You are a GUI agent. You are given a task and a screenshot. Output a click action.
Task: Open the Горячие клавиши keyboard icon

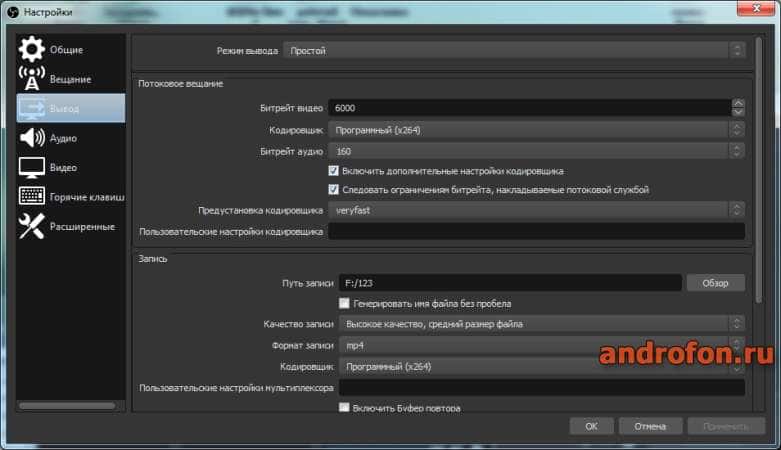pos(32,196)
